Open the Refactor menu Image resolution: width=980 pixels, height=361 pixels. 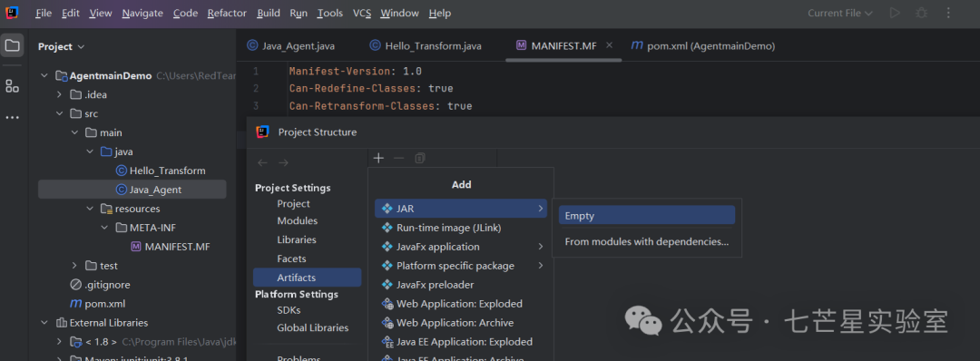click(227, 13)
